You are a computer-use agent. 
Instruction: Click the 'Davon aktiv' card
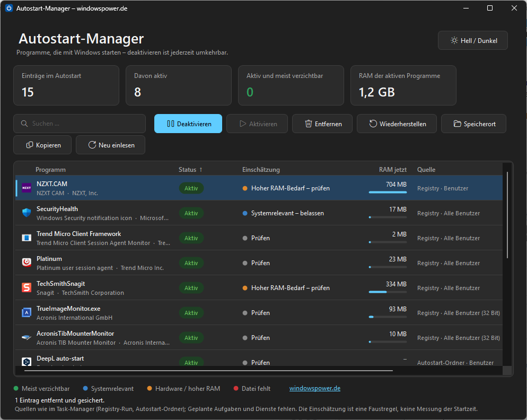click(179, 85)
